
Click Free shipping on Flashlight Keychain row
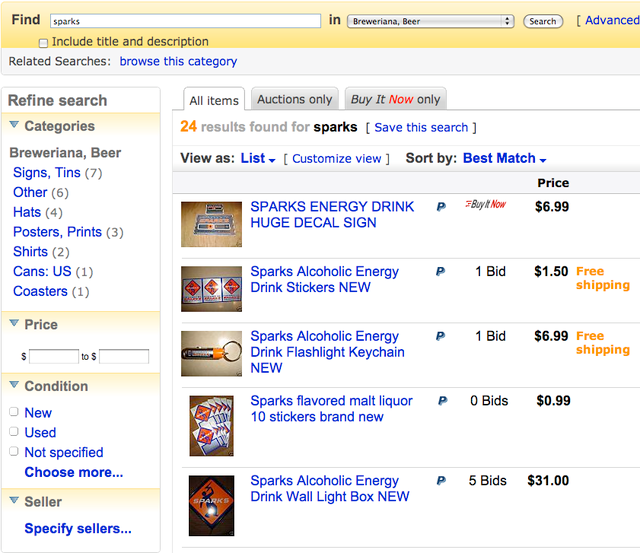click(x=603, y=343)
